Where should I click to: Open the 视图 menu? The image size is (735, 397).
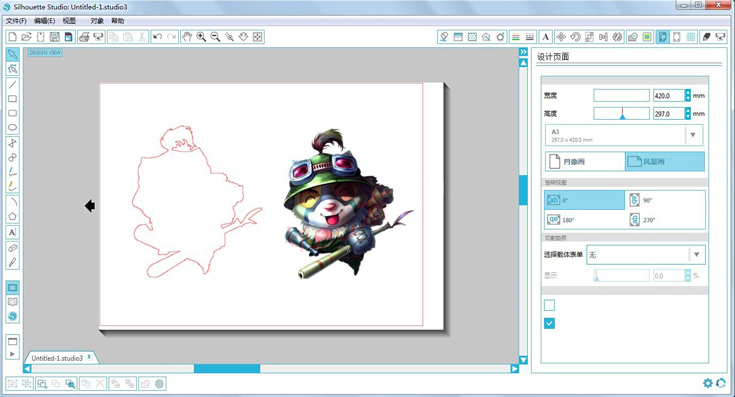pyautogui.click(x=69, y=21)
